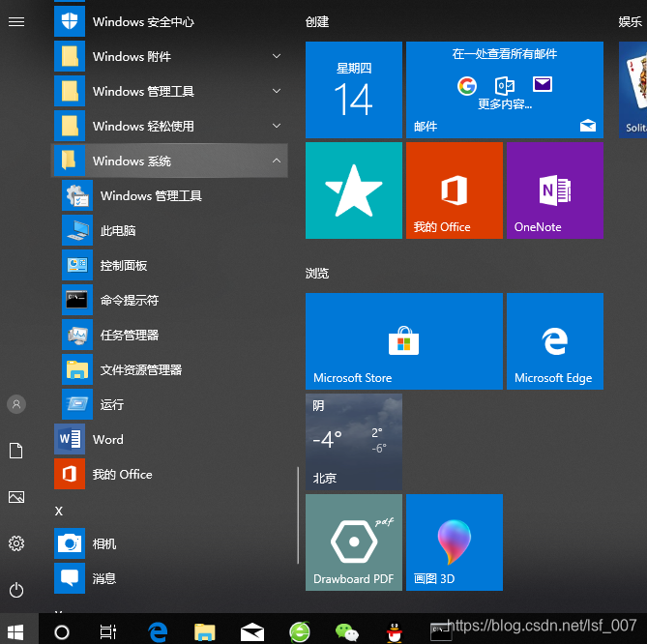647x644 pixels.
Task: Select the Windows 系统 folder row
Action: click(x=169, y=161)
